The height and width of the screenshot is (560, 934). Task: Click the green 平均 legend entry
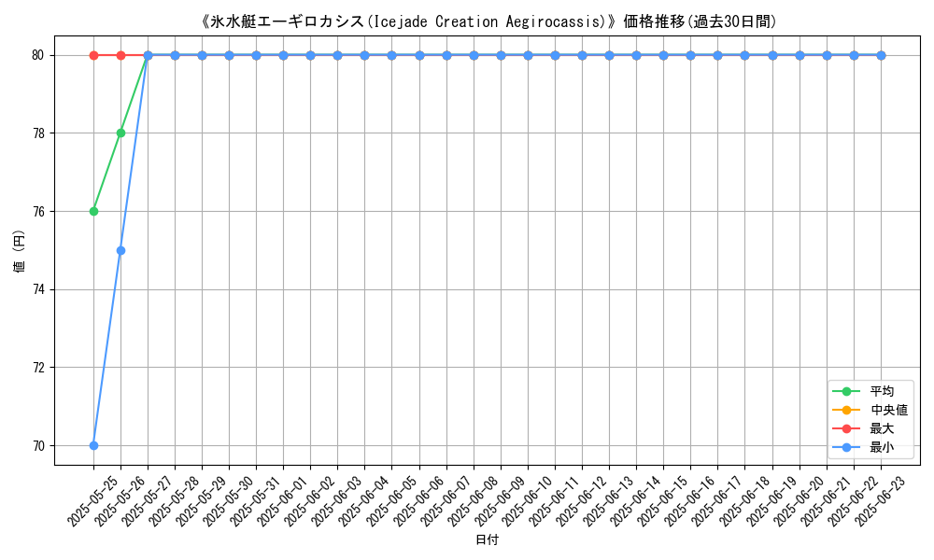coord(863,392)
